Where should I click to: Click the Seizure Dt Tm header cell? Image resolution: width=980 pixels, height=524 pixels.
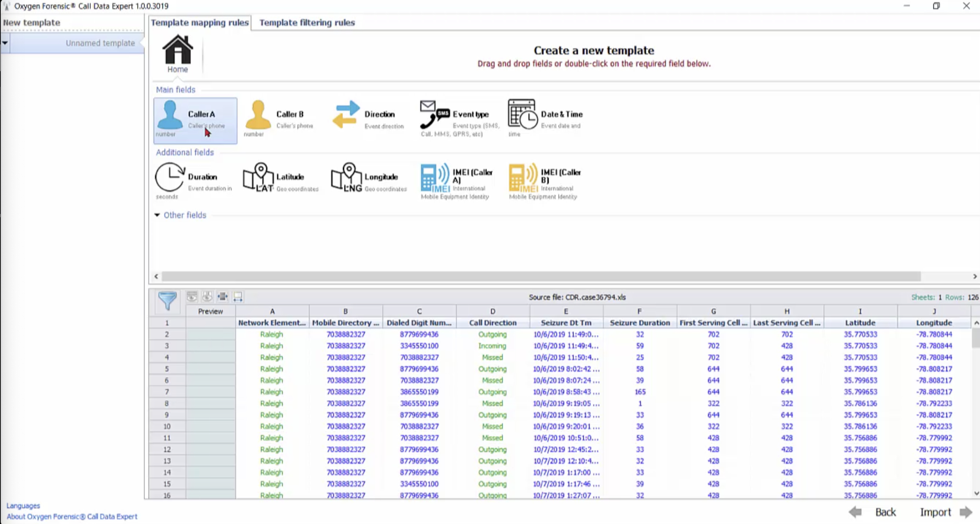[x=566, y=323]
